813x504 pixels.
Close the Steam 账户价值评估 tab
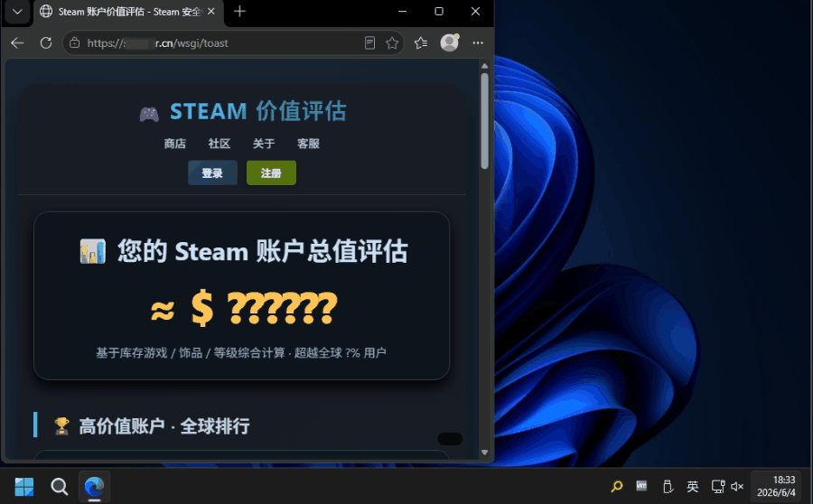pyautogui.click(x=211, y=12)
